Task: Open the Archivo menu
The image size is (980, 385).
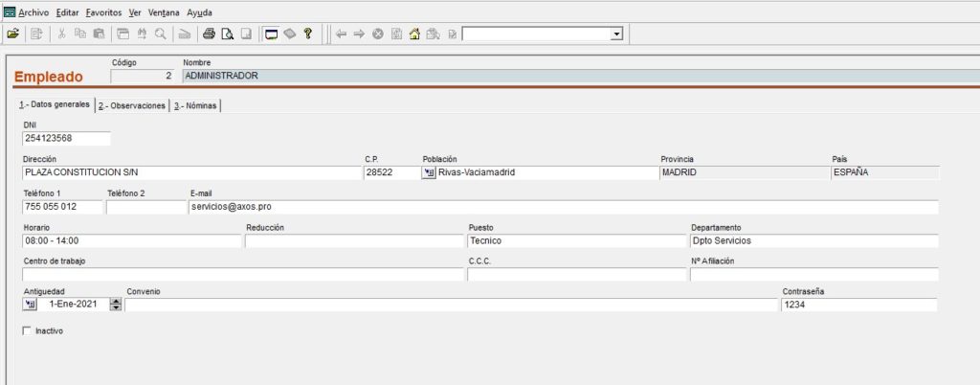Action: click(33, 12)
